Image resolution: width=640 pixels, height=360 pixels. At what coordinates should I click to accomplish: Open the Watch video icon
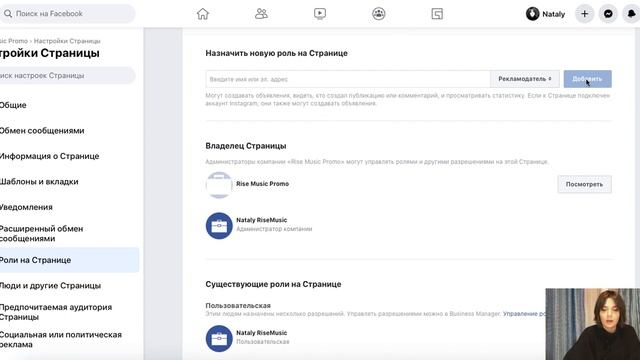click(x=320, y=14)
